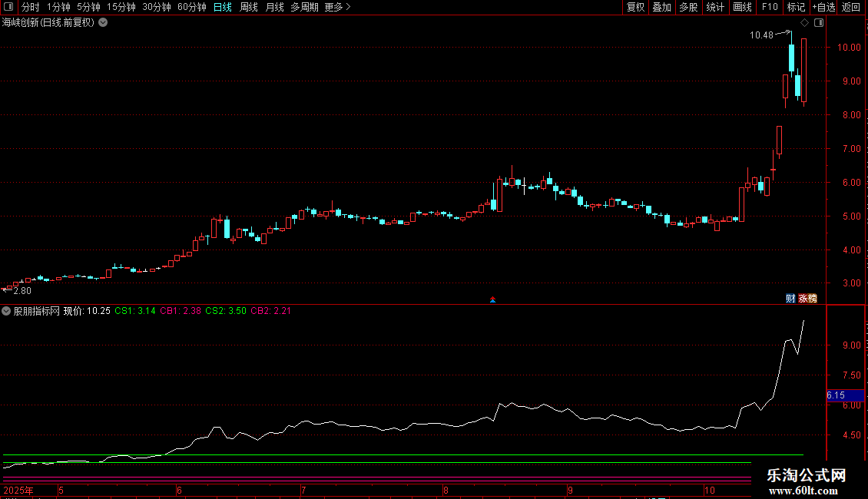Open the F10 company info
This screenshot has height=499, width=868.
click(x=769, y=7)
